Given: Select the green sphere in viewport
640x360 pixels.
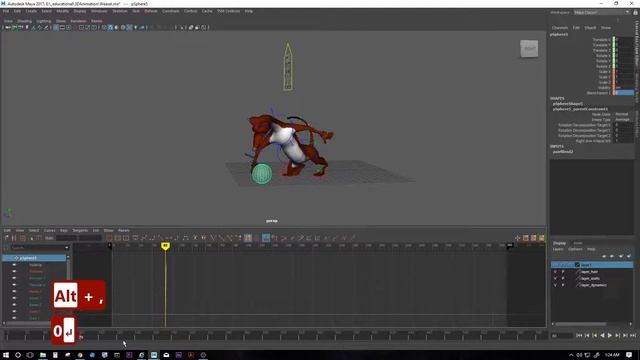Looking at the screenshot, I should [262, 174].
